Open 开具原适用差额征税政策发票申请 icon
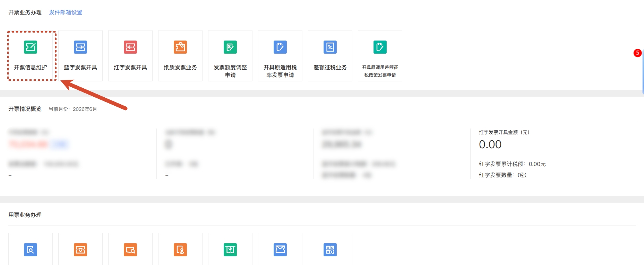The height and width of the screenshot is (265, 644). pos(380,47)
